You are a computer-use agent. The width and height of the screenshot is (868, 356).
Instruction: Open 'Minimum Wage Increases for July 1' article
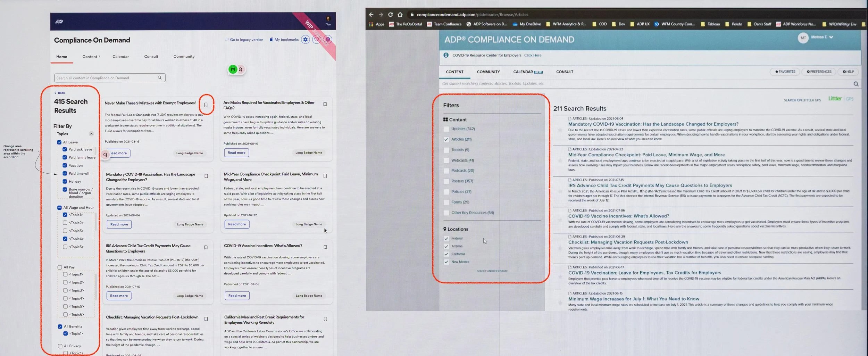634,299
